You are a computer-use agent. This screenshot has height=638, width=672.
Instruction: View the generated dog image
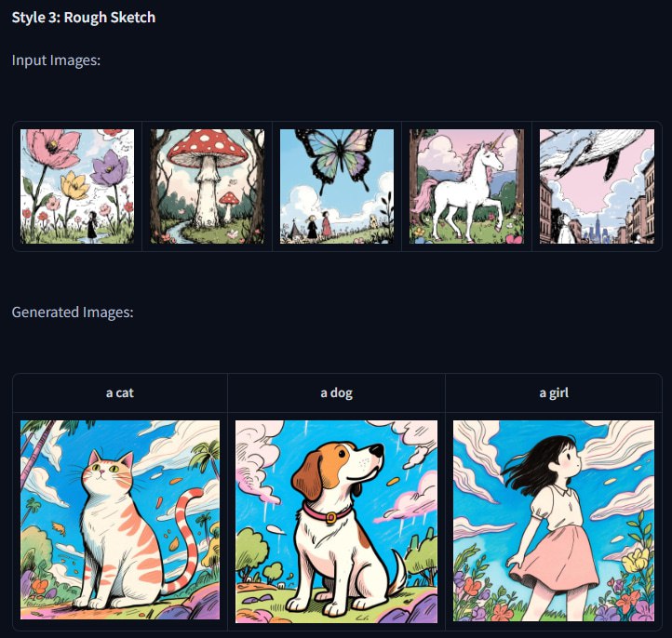click(336, 522)
